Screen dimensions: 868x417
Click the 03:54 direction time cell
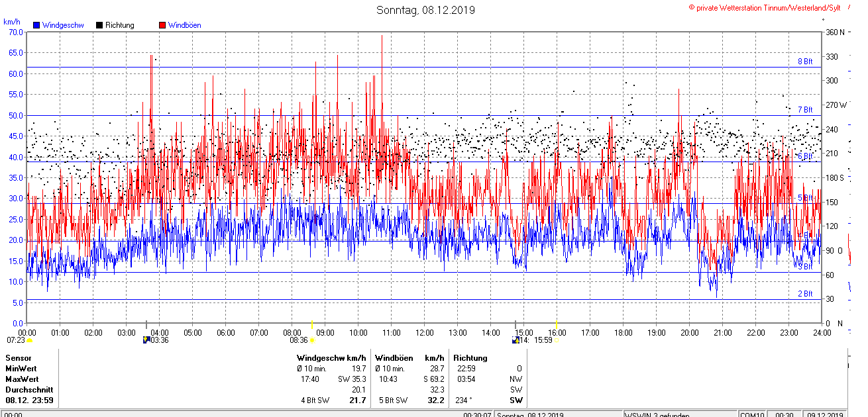466,379
